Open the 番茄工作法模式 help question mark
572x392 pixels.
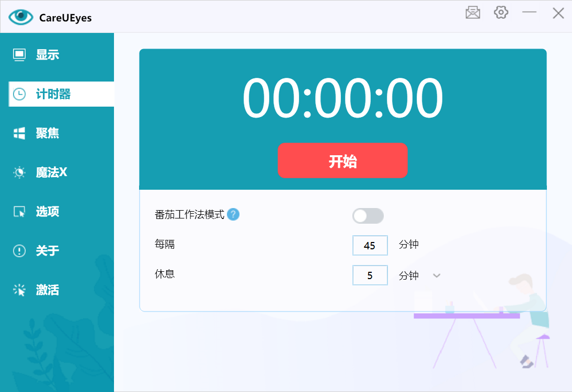click(x=233, y=214)
